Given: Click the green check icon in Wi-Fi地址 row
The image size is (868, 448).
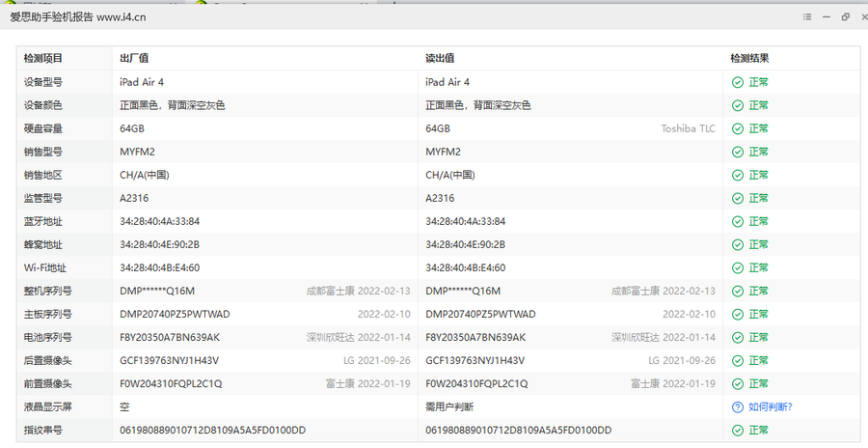Looking at the screenshot, I should click(x=738, y=267).
